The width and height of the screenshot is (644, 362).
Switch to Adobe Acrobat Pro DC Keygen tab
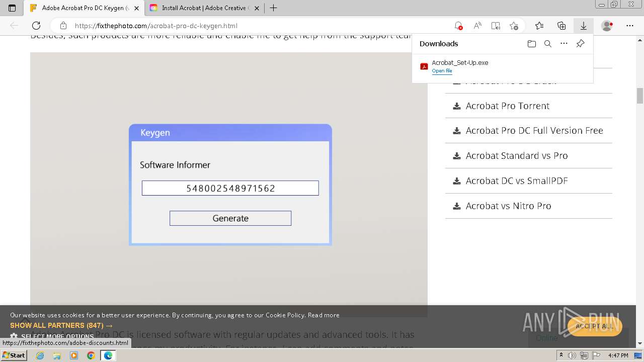pos(85,8)
